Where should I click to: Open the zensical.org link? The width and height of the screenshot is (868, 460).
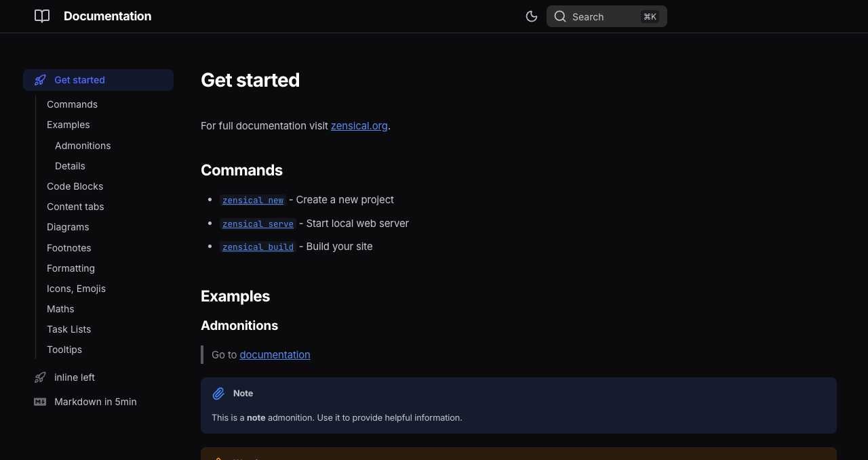(359, 125)
